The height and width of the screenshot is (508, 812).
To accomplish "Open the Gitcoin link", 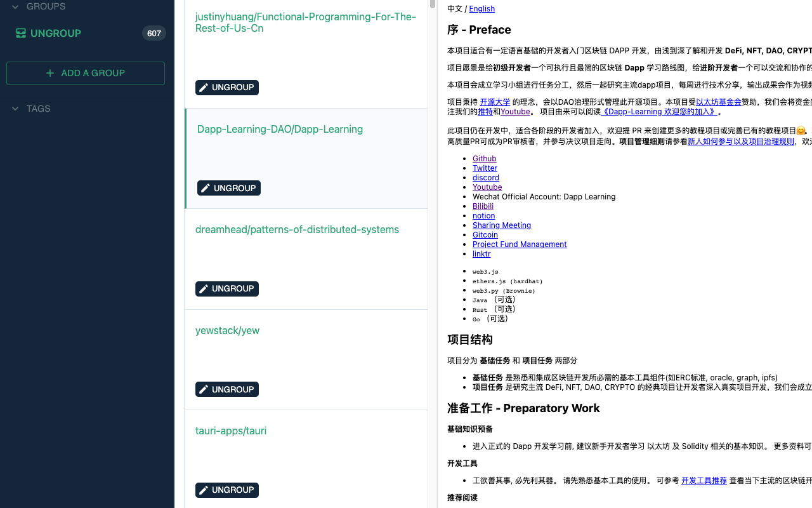I will coord(485,235).
